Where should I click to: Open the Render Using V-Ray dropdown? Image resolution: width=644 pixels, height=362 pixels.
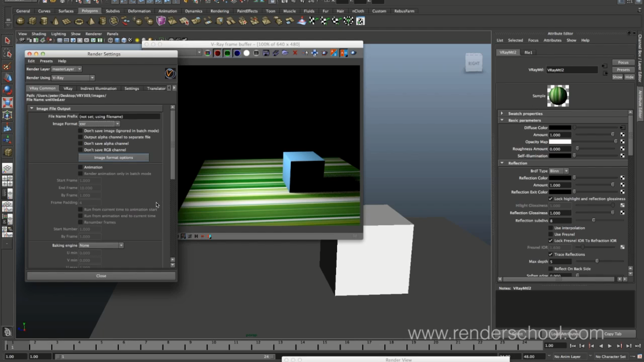(x=73, y=78)
